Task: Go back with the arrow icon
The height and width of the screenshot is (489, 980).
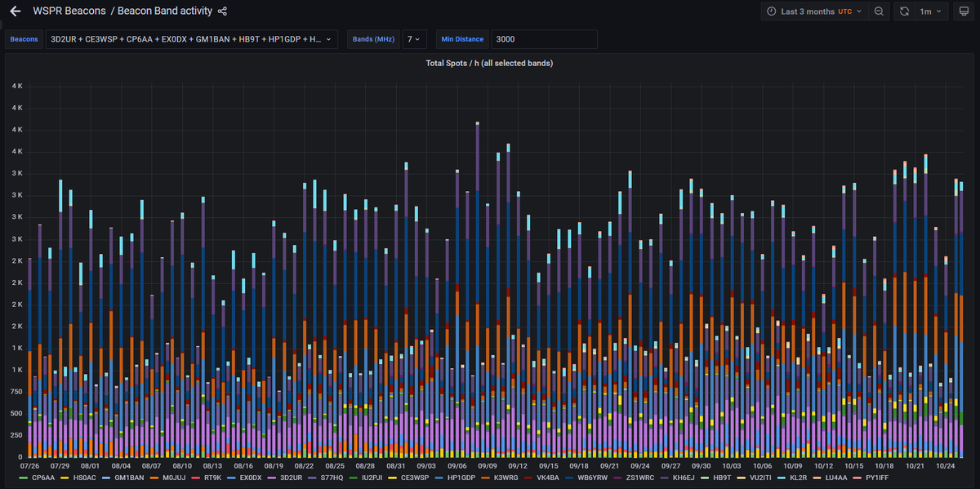Action: [x=15, y=11]
